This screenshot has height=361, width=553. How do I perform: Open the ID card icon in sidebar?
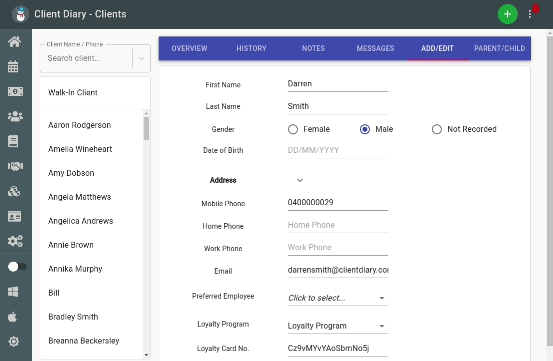coord(14,216)
